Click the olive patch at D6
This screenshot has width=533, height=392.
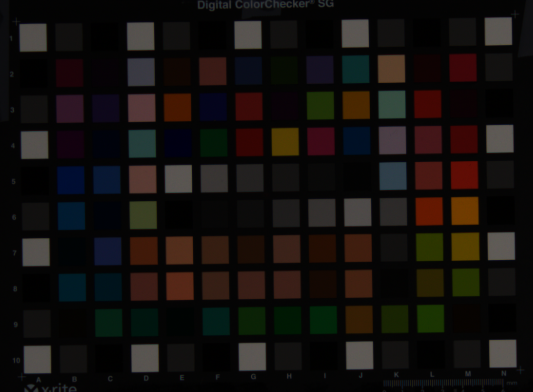pos(143,215)
